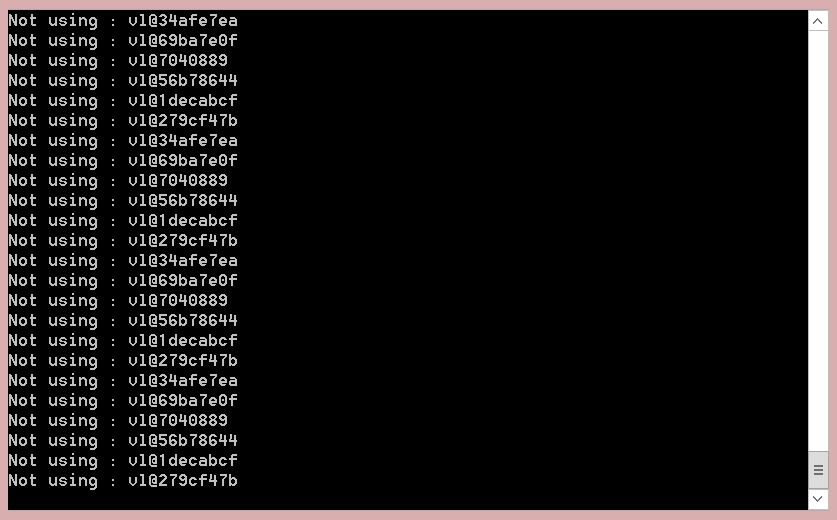The height and width of the screenshot is (520, 837).
Task: Click the topmost 'v1@56b78644' line
Action: point(123,81)
